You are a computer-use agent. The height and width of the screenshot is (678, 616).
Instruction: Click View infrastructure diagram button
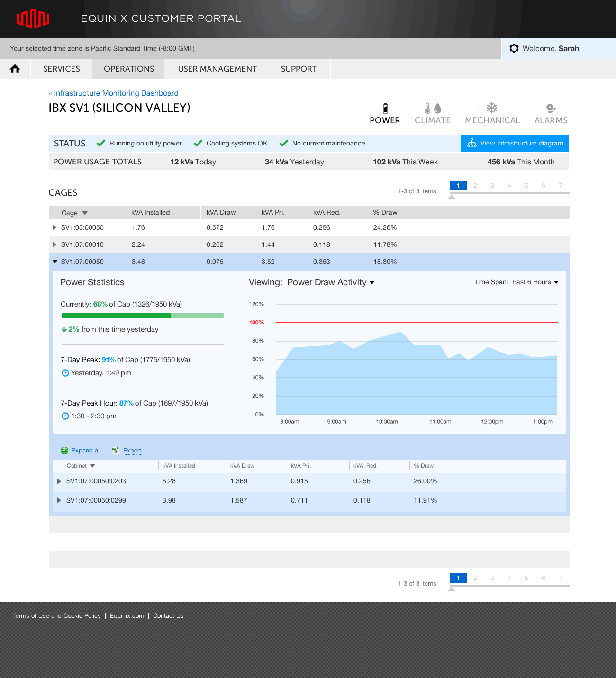pyautogui.click(x=515, y=143)
